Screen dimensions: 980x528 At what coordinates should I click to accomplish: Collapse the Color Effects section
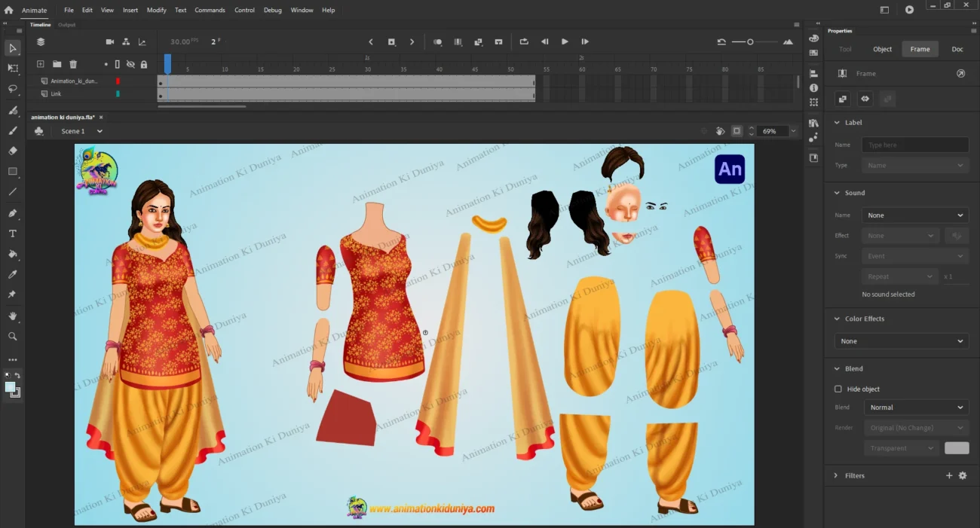pos(836,319)
